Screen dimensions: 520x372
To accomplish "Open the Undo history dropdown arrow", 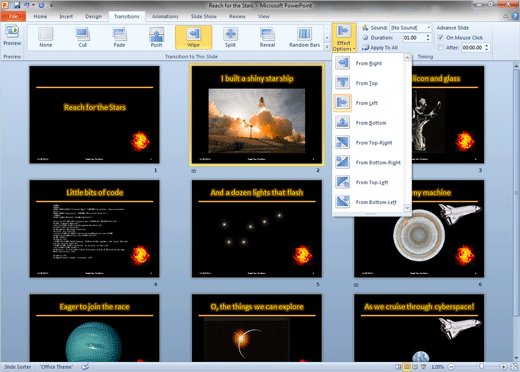I will pos(33,5).
